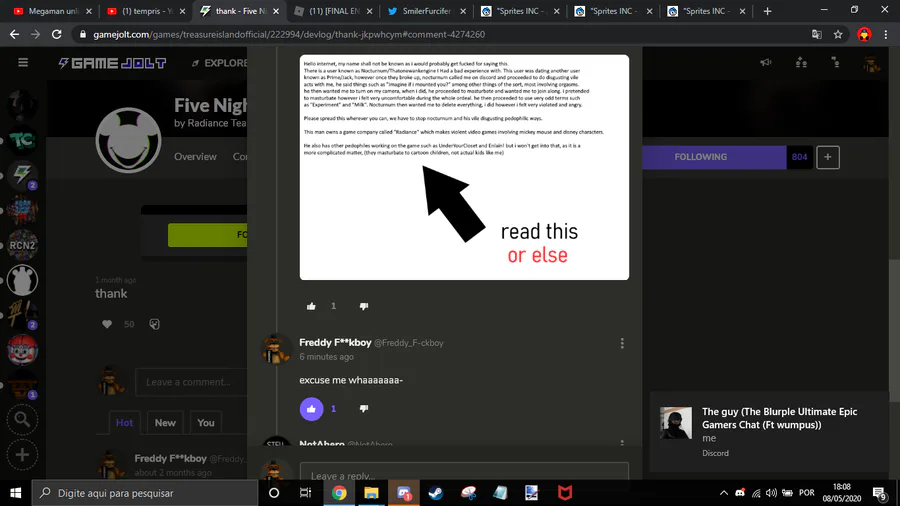Image resolution: width=900 pixels, height=506 pixels.
Task: Open Task View in taskbar
Action: [x=305, y=493]
